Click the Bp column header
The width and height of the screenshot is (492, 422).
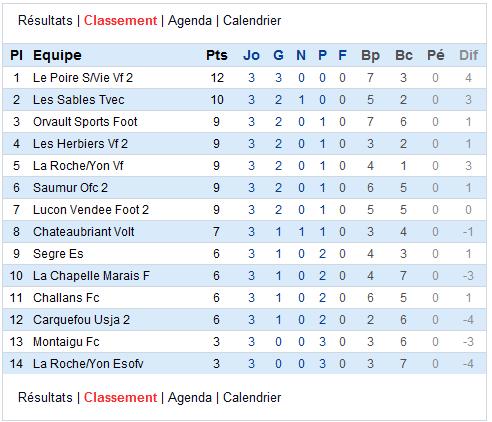tap(370, 55)
